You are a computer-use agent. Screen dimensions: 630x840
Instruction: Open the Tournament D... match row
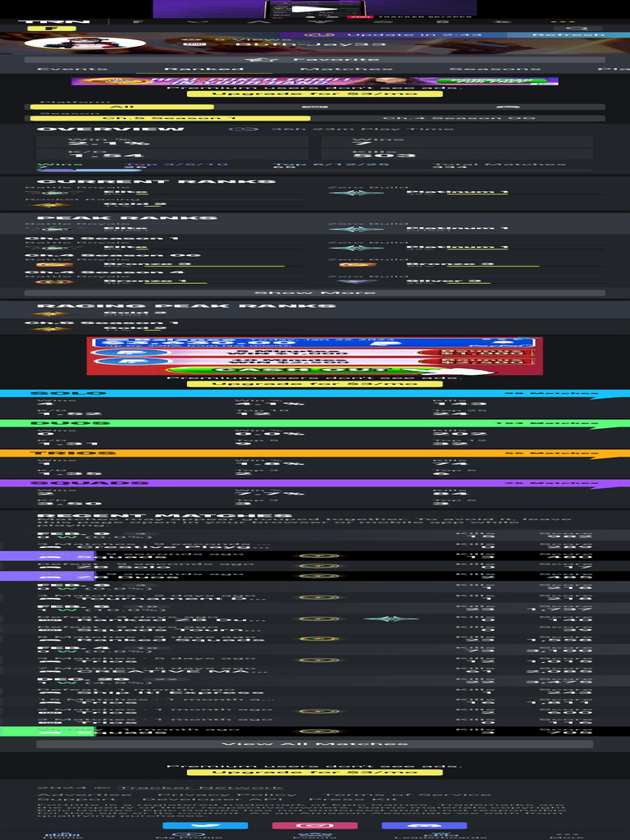315,597
